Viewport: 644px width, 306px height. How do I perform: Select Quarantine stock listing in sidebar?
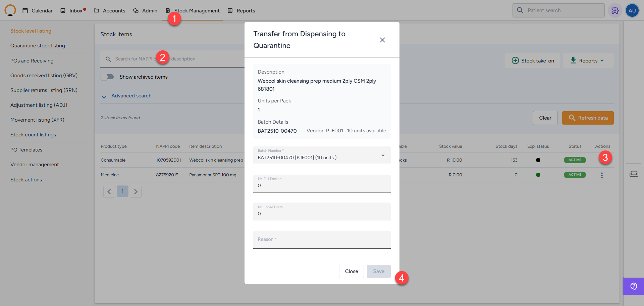click(38, 46)
